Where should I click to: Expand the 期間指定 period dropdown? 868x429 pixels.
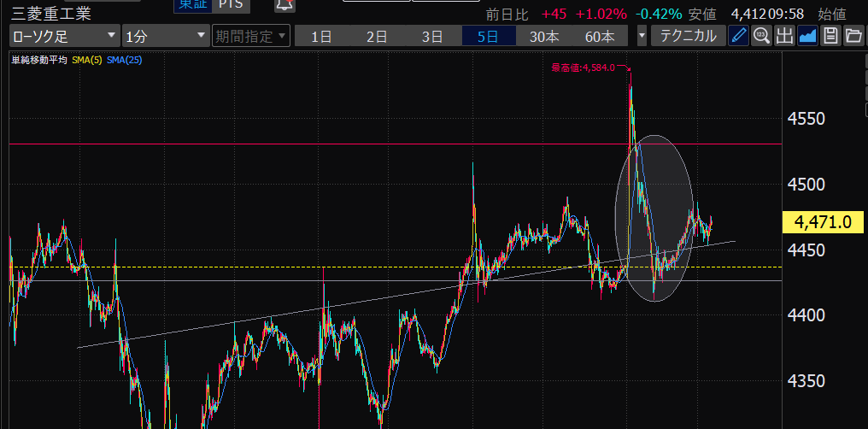tap(250, 36)
